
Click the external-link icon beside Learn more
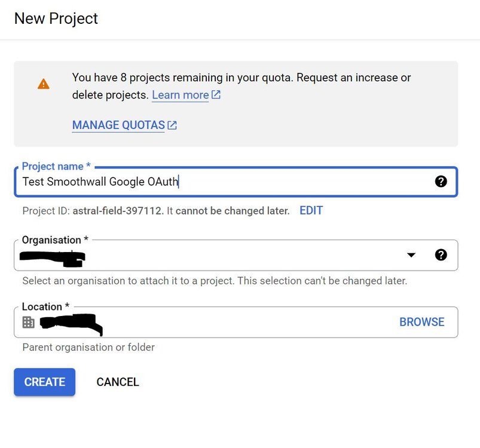(216, 95)
